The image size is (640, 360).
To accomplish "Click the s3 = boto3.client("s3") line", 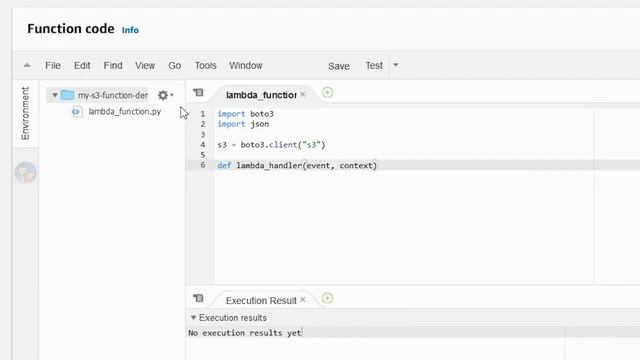I will (271, 145).
